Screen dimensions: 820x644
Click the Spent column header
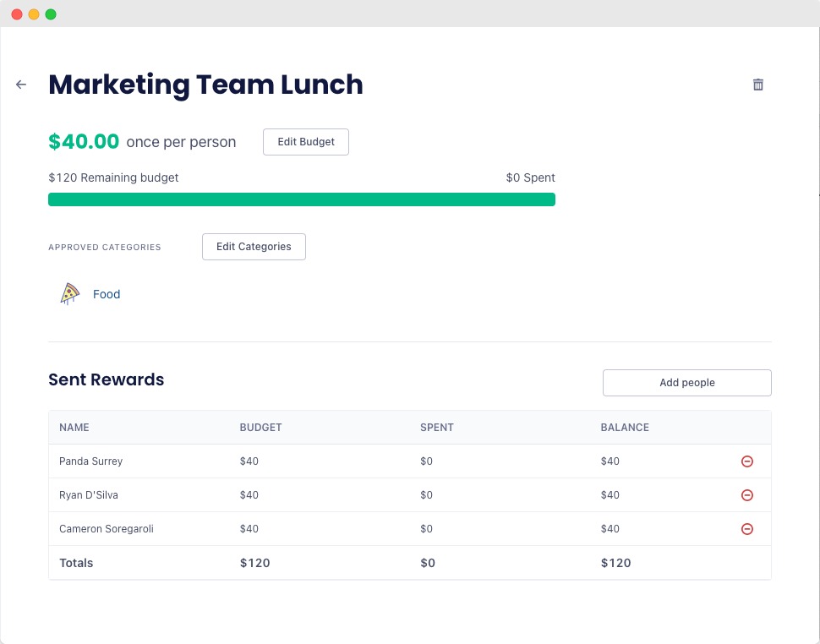click(437, 428)
